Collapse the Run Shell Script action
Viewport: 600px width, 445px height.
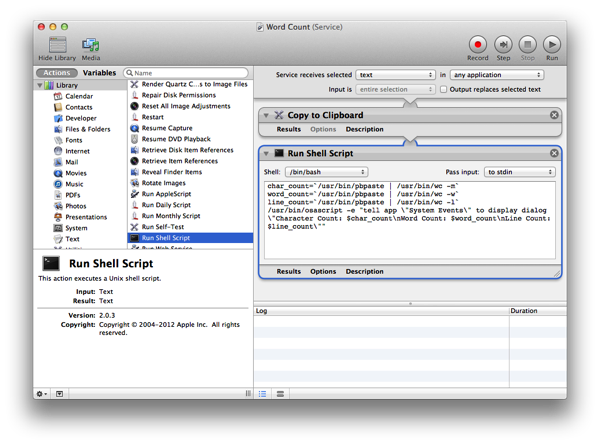266,153
